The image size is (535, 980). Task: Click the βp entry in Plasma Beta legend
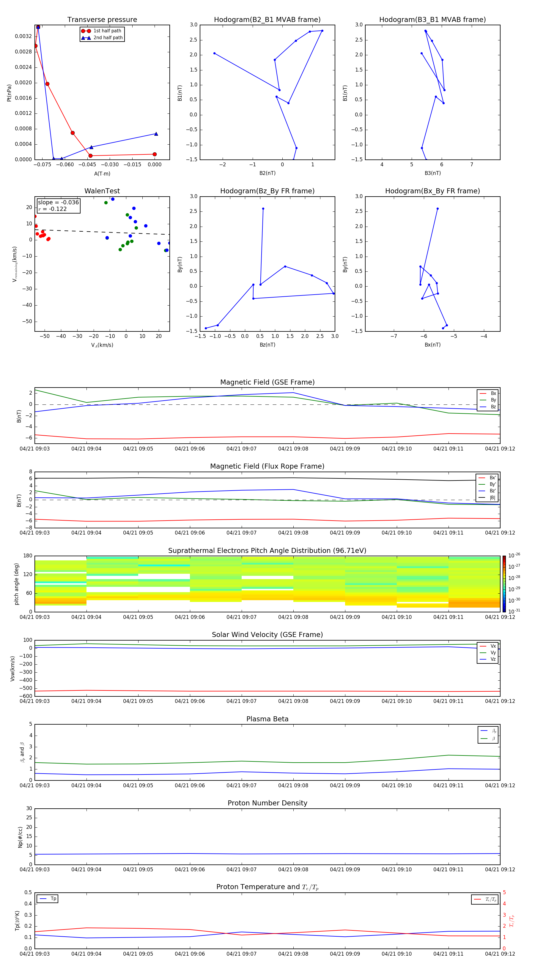[x=488, y=731]
